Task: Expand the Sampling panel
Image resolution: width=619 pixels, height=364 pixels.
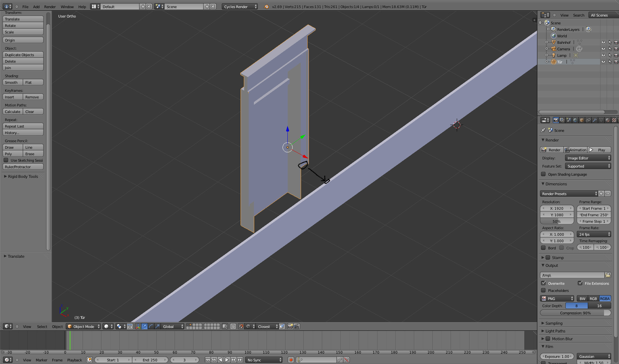Action: (x=554, y=323)
